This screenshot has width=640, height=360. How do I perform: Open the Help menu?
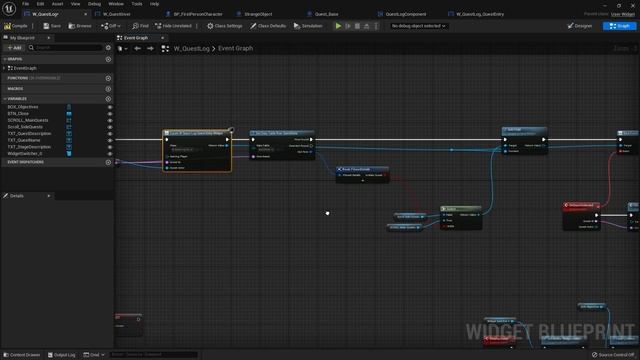[x=154, y=4]
